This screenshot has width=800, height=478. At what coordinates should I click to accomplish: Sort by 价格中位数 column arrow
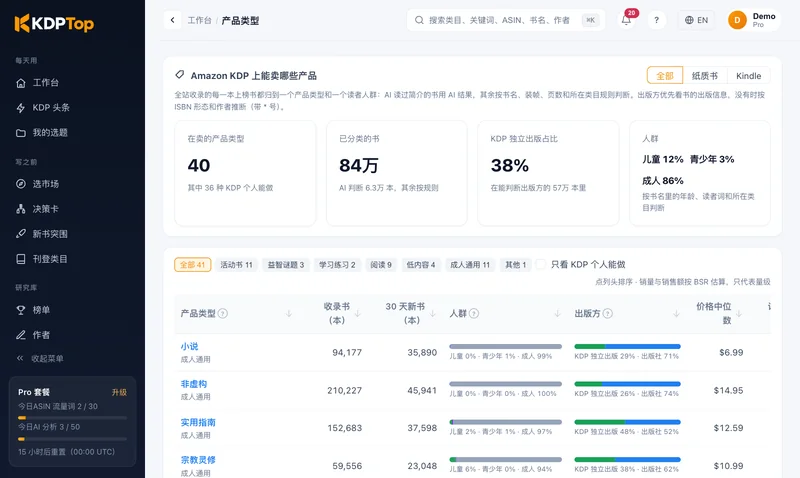[739, 313]
